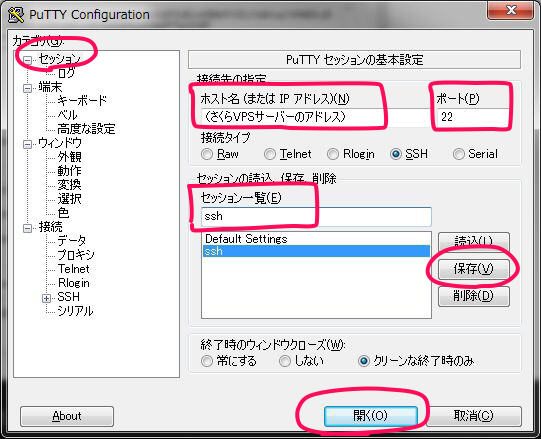
Task: Open the SSH category in tree
Action: (x=68, y=297)
